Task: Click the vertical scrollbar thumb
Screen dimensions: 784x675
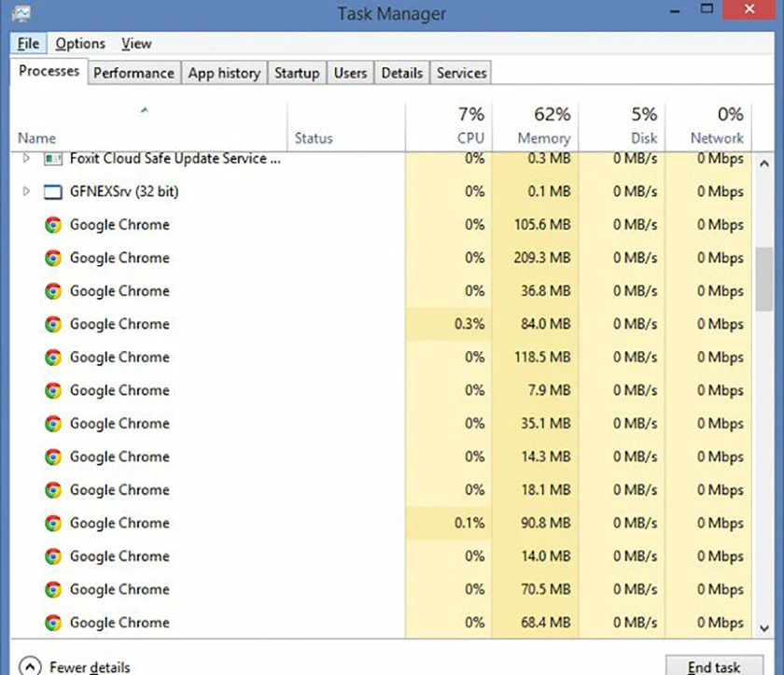Action: click(x=764, y=279)
